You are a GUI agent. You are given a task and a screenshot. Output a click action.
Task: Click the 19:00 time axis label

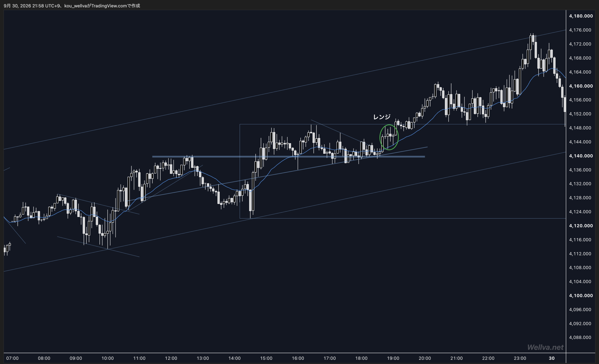(393, 358)
